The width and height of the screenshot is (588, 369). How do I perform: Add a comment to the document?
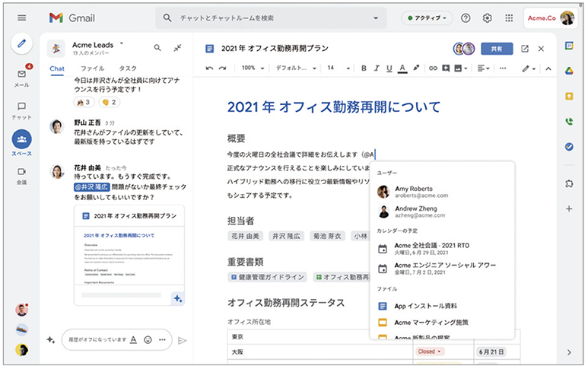click(446, 68)
